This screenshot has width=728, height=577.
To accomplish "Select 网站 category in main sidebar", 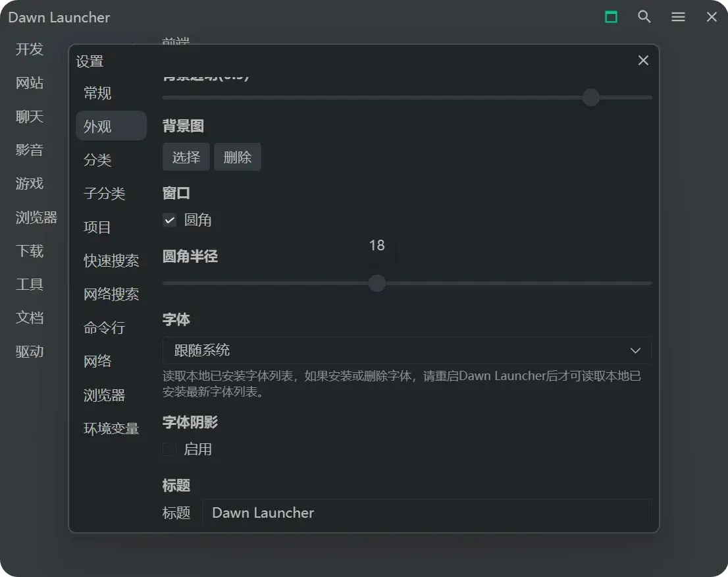I will [29, 83].
